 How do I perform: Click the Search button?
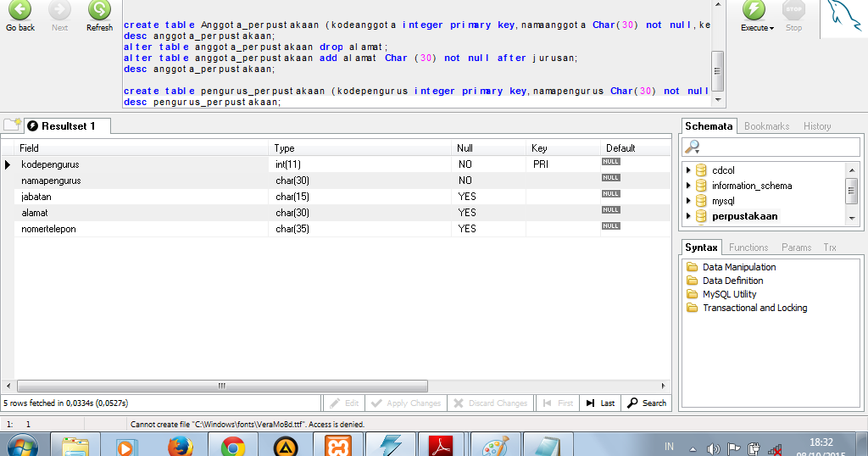(x=647, y=403)
